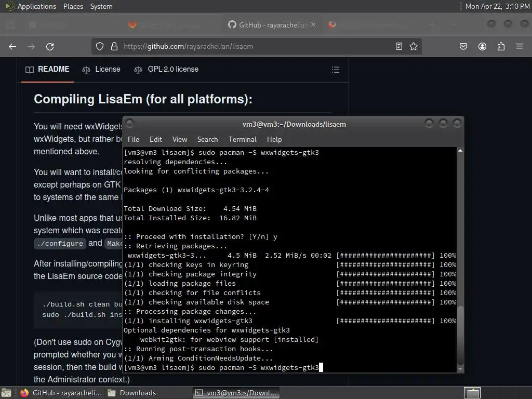Open the terminal Help menu

point(274,139)
